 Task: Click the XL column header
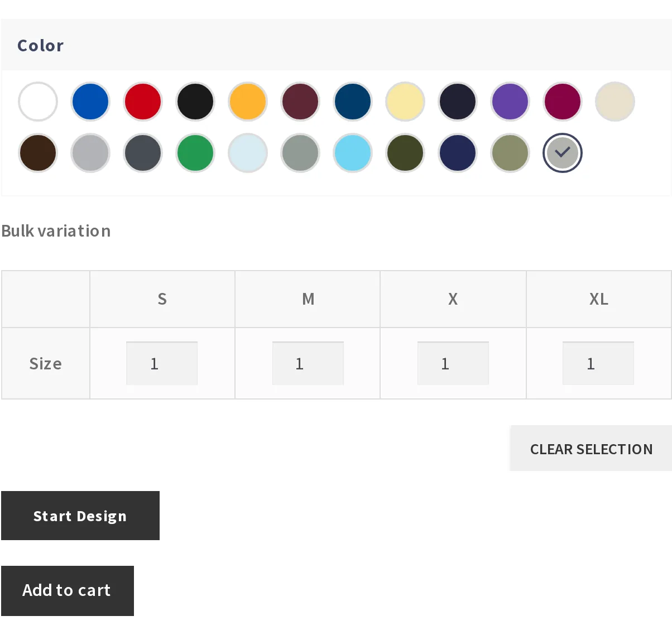(x=599, y=299)
